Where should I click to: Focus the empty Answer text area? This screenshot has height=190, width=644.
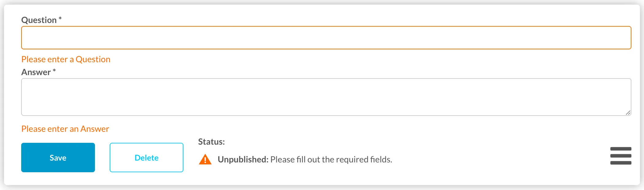326,97
